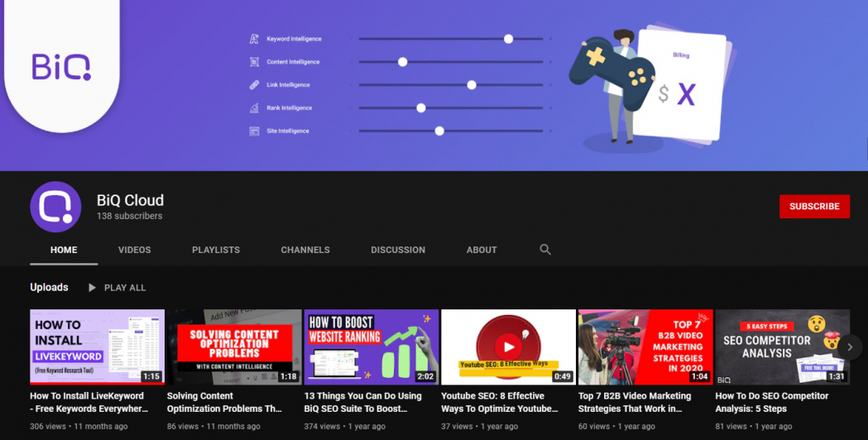Click the Link Intelligence icon in banner

[254, 84]
